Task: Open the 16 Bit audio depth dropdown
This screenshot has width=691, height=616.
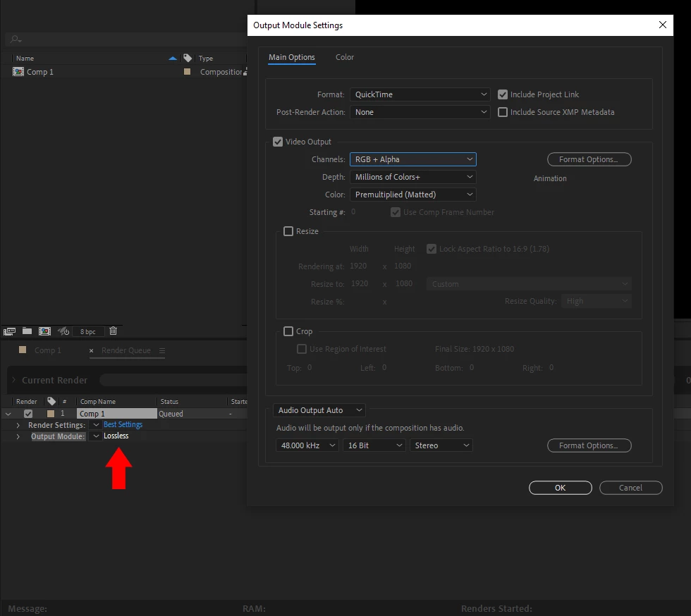Action: 374,445
